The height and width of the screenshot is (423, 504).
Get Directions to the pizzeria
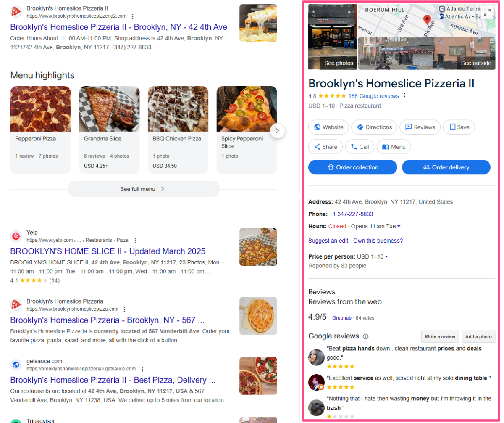coord(374,127)
